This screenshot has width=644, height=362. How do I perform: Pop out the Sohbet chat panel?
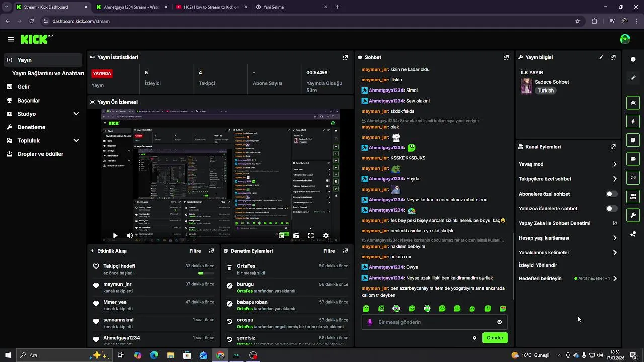pyautogui.click(x=506, y=57)
